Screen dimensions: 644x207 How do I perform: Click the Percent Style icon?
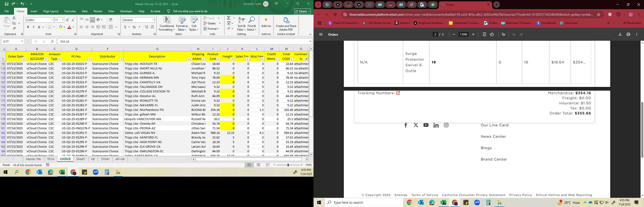tap(134, 27)
